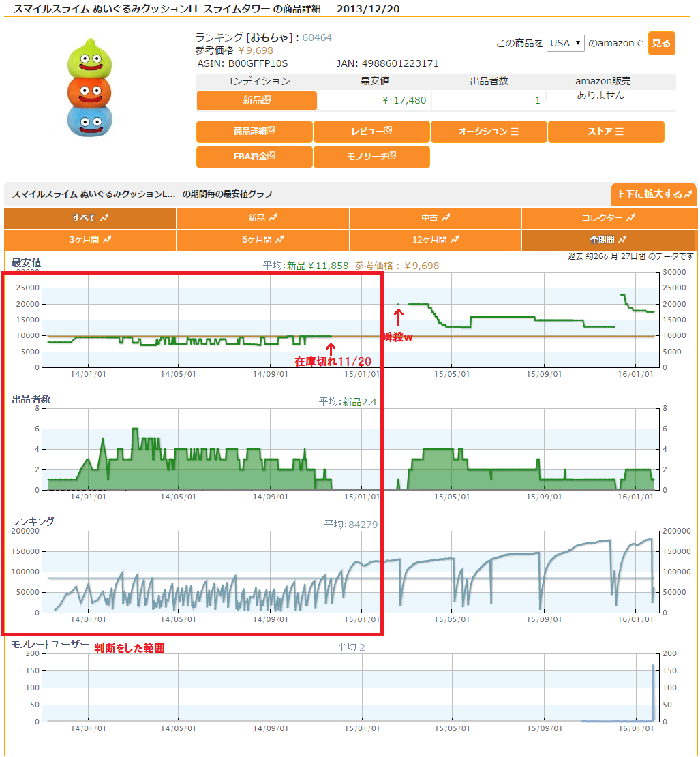Click the chart icon on 全期間 tab
700x757 pixels.
pos(623,239)
